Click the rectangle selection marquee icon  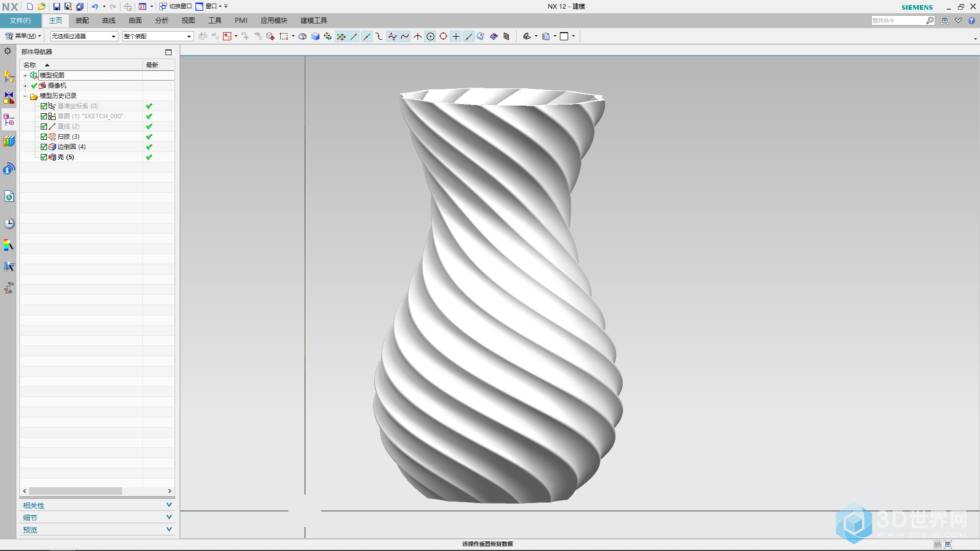click(x=284, y=36)
